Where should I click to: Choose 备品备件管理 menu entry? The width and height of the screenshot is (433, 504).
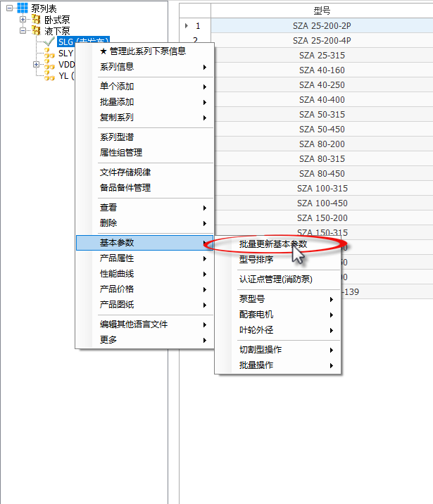(x=144, y=188)
